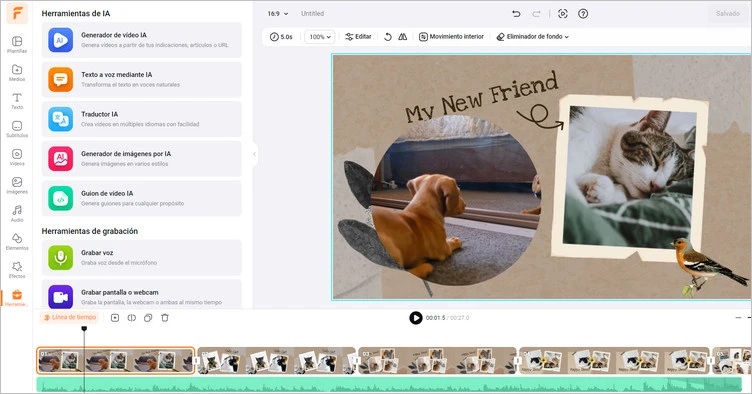Open the Efectos sidebar section
Screen dimensions: 752x394
point(17,270)
